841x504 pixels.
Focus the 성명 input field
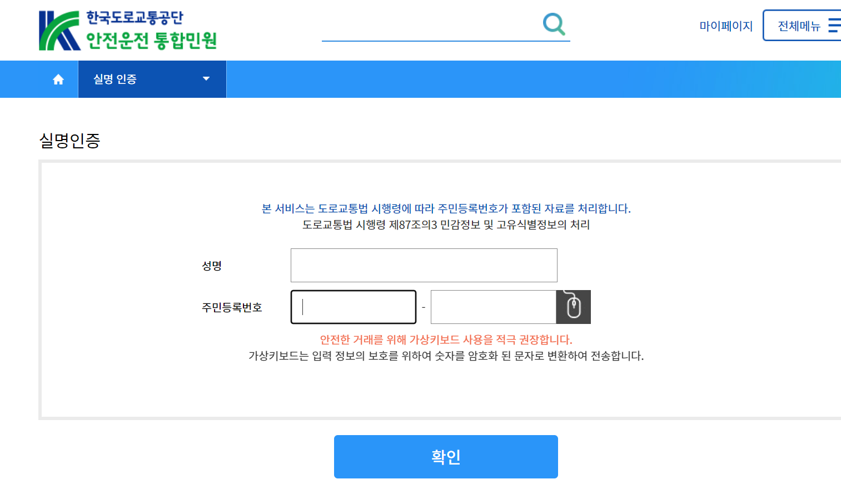[424, 265]
